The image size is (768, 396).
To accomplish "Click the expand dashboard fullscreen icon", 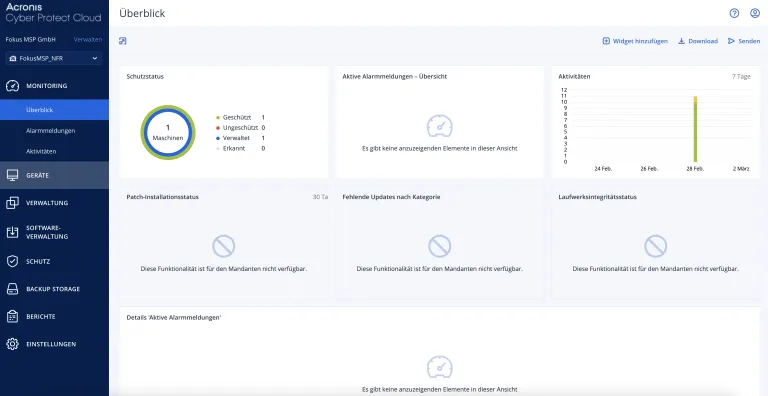I will point(123,41).
